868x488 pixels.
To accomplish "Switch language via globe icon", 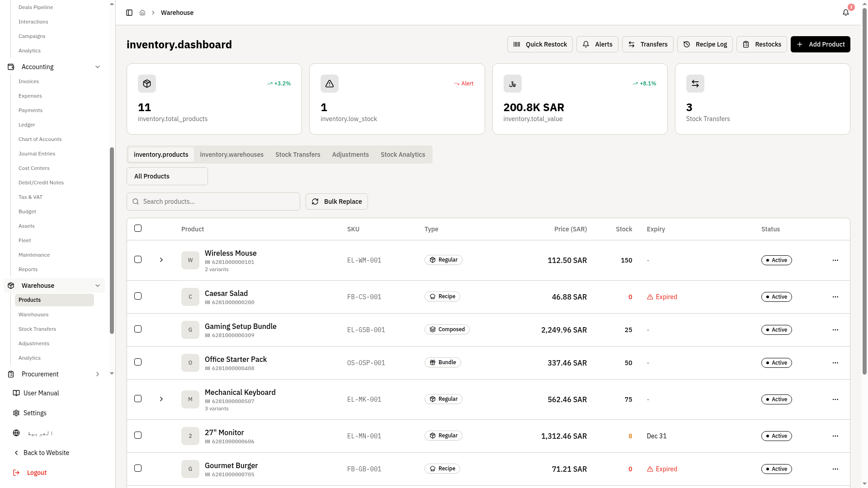I will [16, 433].
